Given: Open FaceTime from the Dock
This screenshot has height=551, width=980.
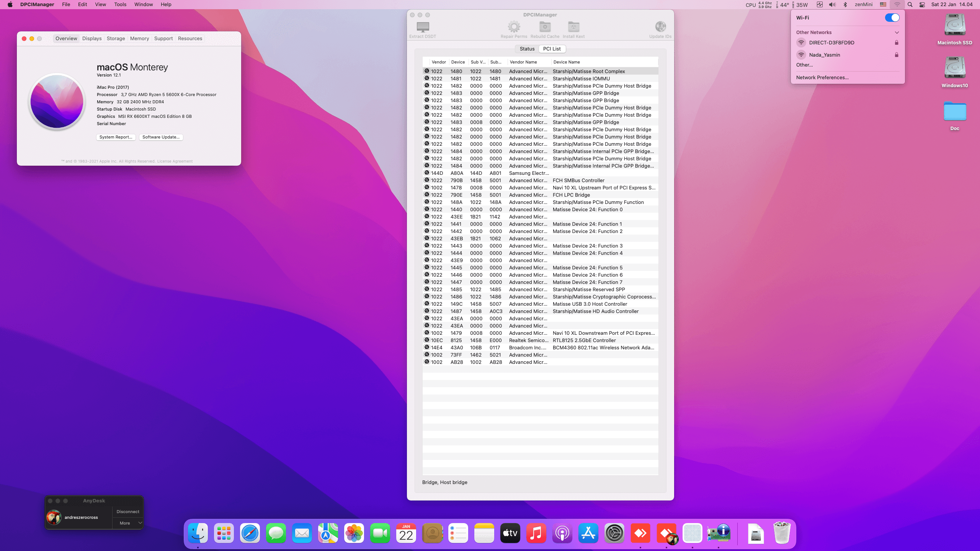Looking at the screenshot, I should (x=380, y=533).
